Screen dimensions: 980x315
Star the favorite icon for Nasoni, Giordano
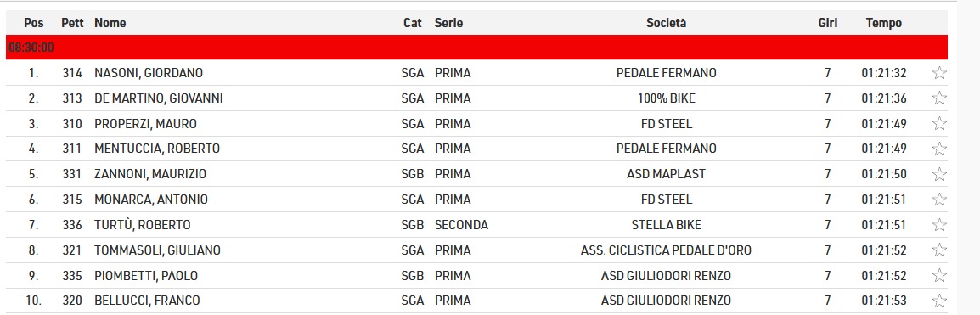938,73
